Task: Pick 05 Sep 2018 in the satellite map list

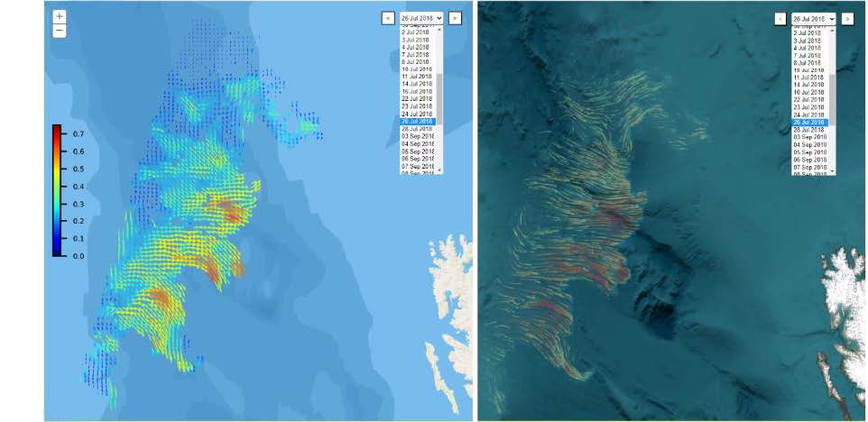Action: (x=808, y=151)
